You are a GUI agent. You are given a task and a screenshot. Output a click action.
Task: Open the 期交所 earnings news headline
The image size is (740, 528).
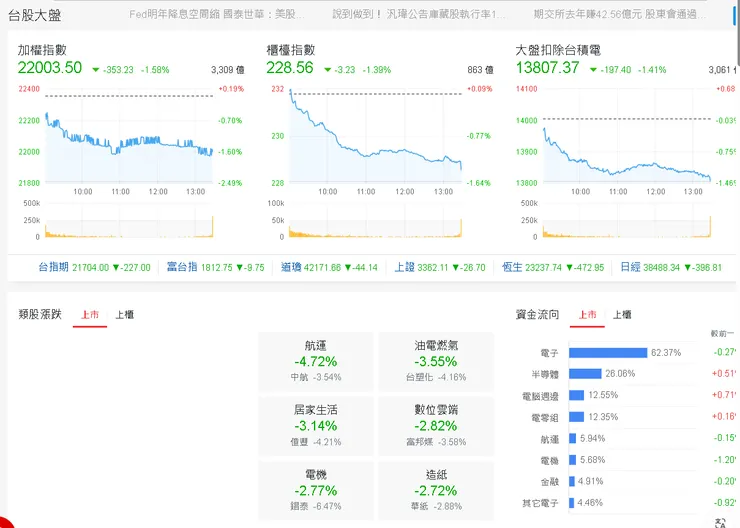pyautogui.click(x=620, y=15)
